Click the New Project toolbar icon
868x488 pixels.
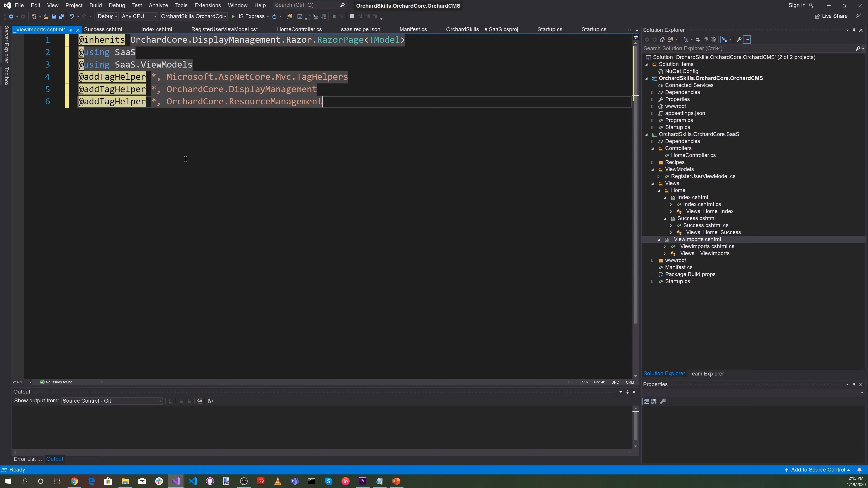point(34,16)
